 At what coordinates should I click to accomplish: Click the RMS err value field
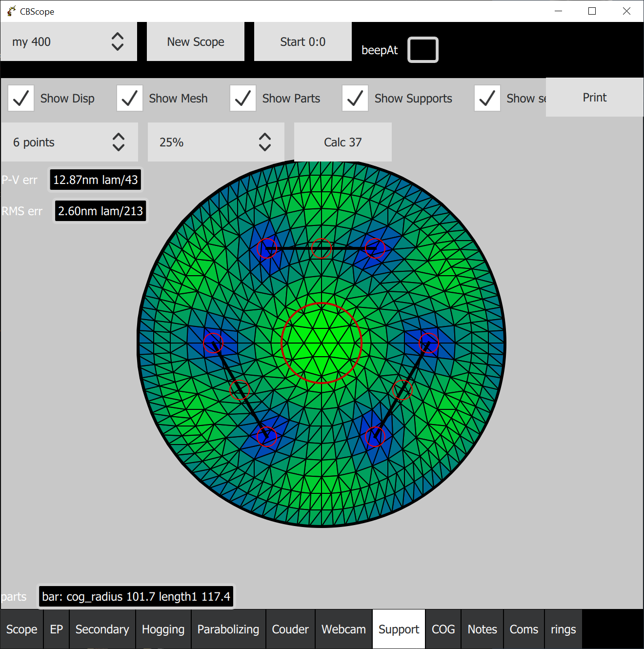click(x=101, y=211)
